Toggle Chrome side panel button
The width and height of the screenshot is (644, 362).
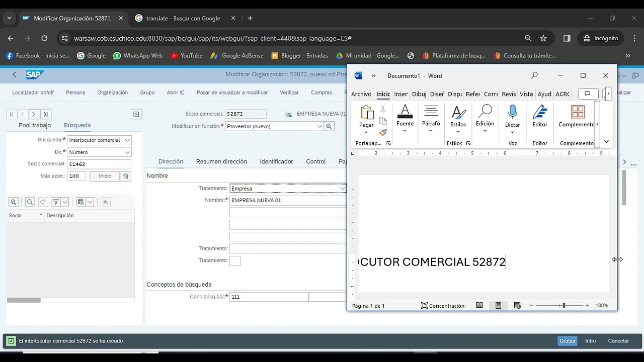pos(567,38)
